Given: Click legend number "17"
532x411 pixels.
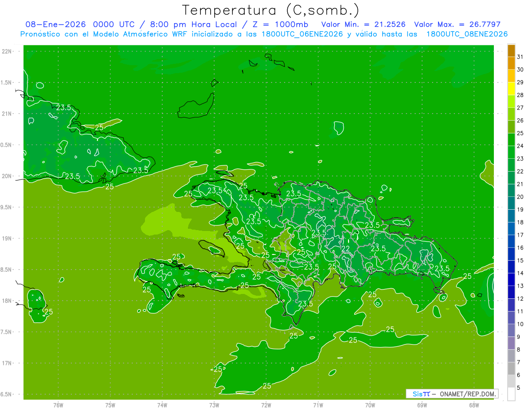Looking at the screenshot, I should point(520,235).
